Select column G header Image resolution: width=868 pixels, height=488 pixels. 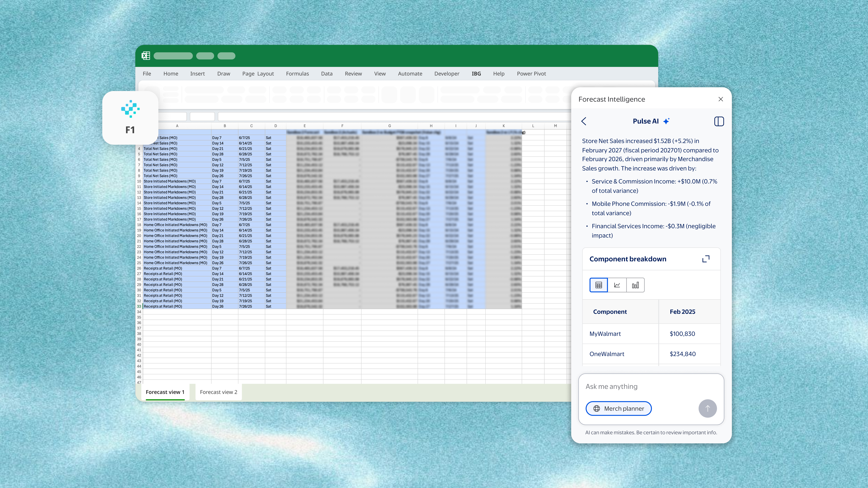point(390,126)
